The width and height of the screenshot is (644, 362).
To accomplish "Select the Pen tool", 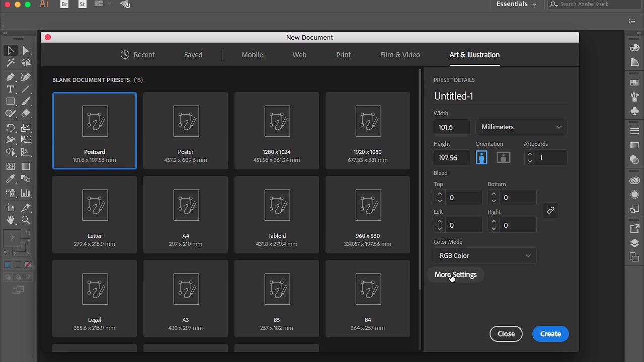I will [x=11, y=77].
